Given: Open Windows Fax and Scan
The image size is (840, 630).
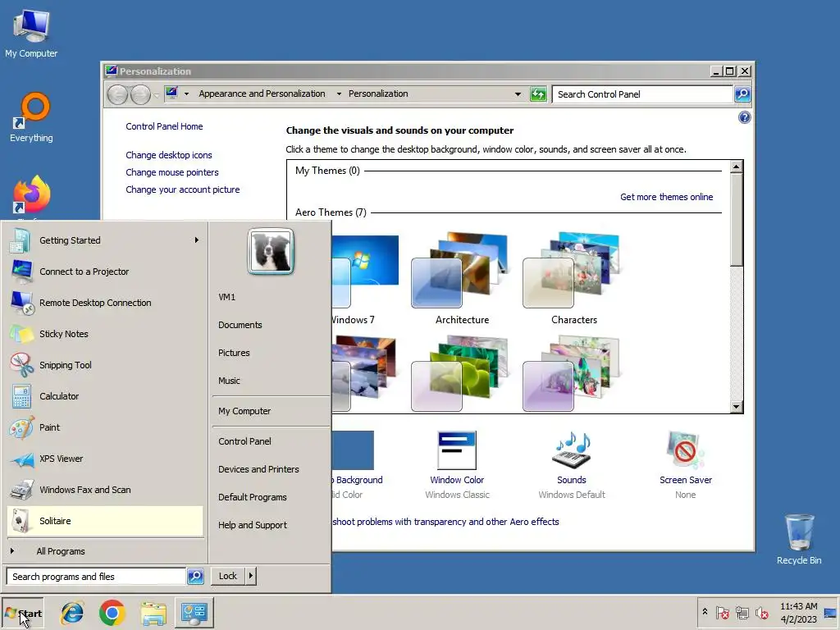Looking at the screenshot, I should click(x=105, y=490).
